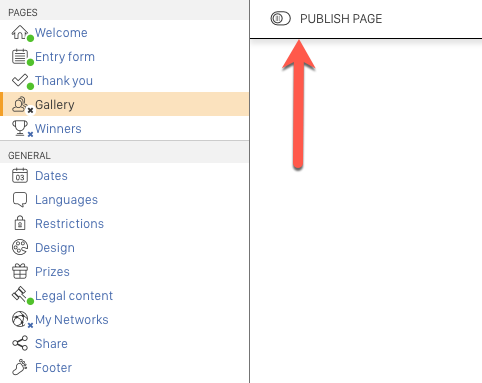Open the Winners page link
The height and width of the screenshot is (383, 482).
click(58, 129)
